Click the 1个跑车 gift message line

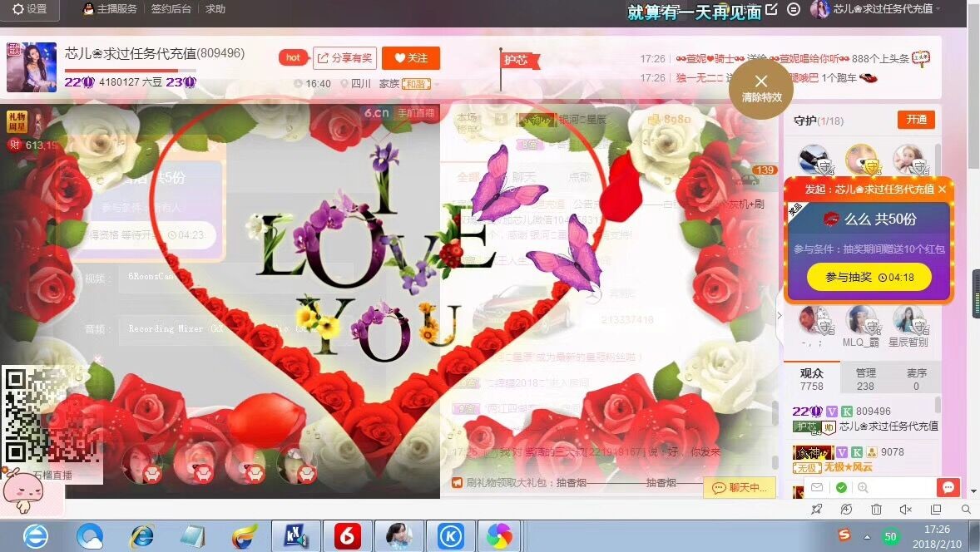pos(759,78)
